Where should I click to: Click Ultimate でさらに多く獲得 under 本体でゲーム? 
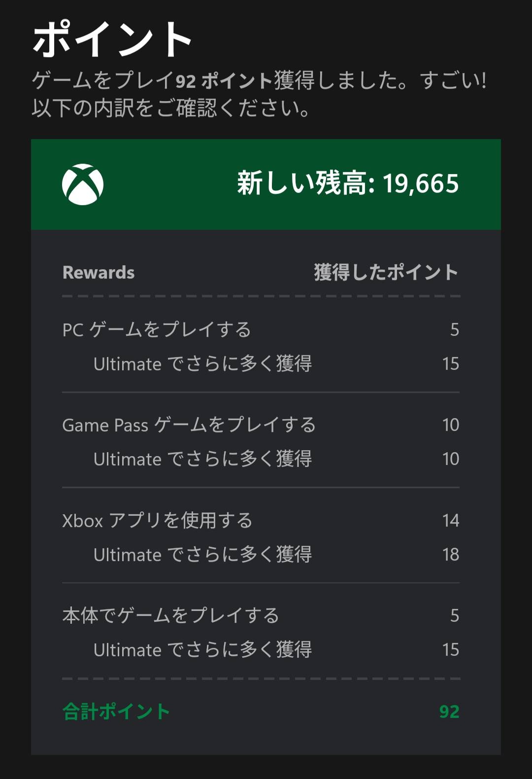pos(202,650)
